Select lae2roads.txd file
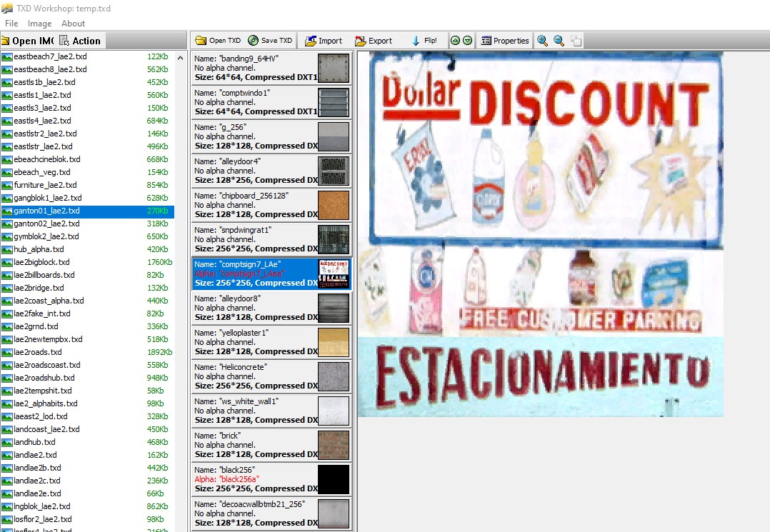The height and width of the screenshot is (532, 770). pyautogui.click(x=87, y=352)
